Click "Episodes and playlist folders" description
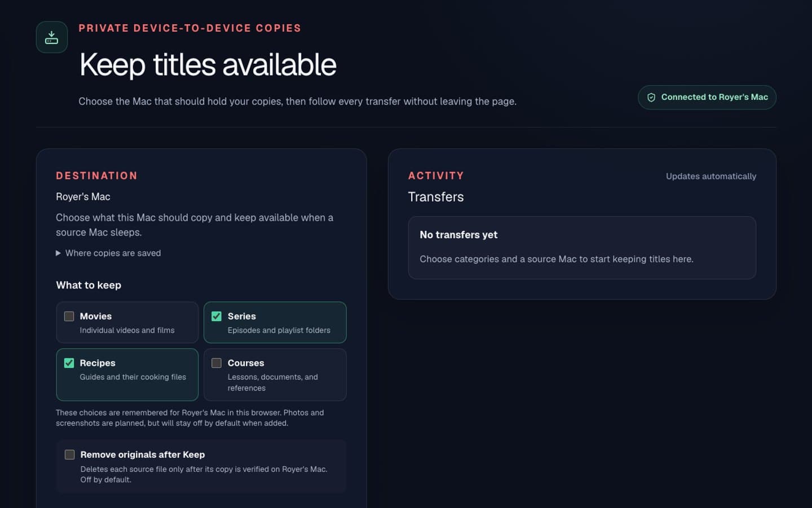 tap(279, 331)
